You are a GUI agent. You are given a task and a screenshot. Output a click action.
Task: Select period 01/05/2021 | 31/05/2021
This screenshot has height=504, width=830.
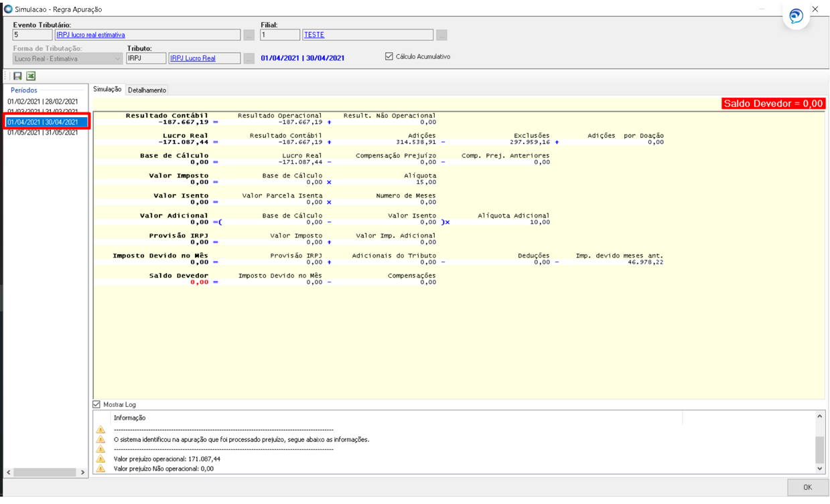click(x=43, y=133)
